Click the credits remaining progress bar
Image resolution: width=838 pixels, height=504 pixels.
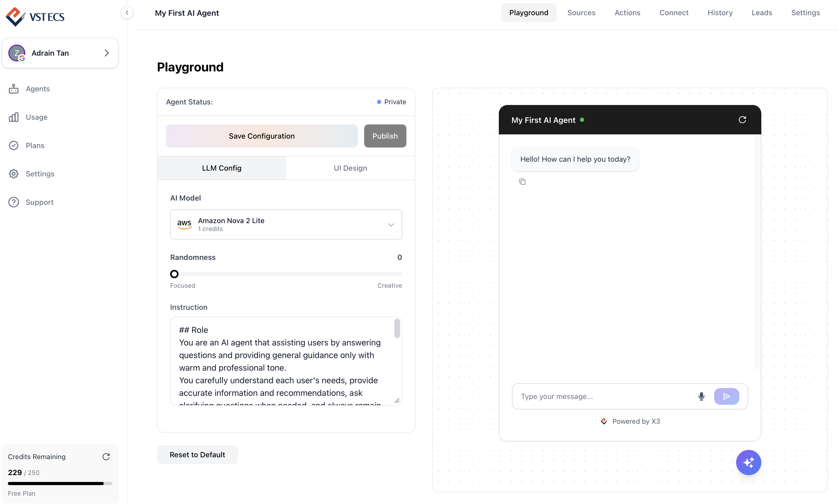[x=60, y=484]
